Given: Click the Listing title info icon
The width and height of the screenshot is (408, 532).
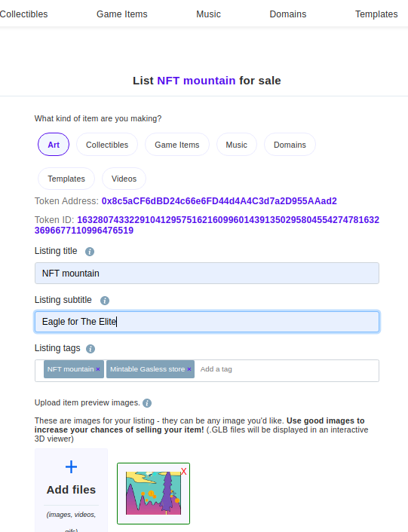Looking at the screenshot, I should 90,252.
